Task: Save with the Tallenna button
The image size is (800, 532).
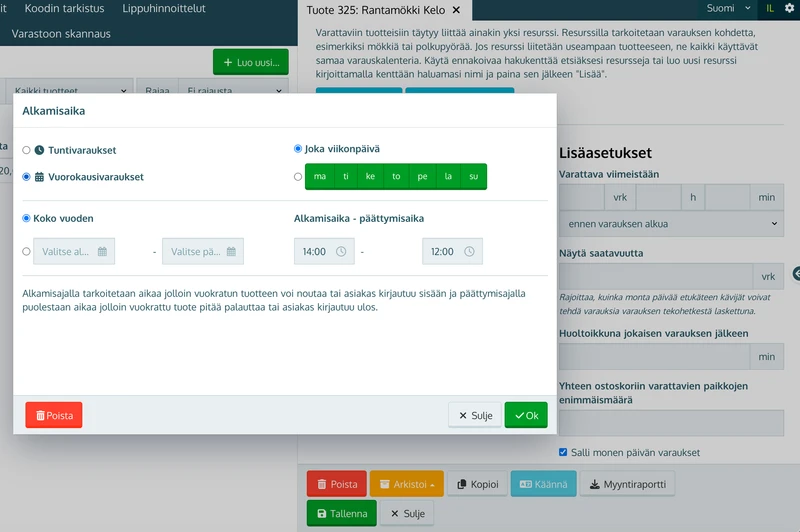Action: click(x=342, y=513)
